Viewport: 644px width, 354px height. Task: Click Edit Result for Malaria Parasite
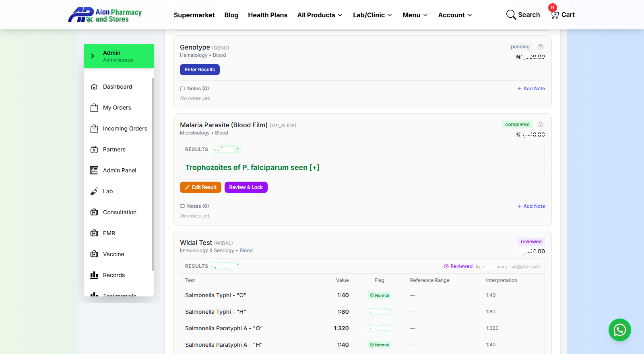click(x=200, y=187)
